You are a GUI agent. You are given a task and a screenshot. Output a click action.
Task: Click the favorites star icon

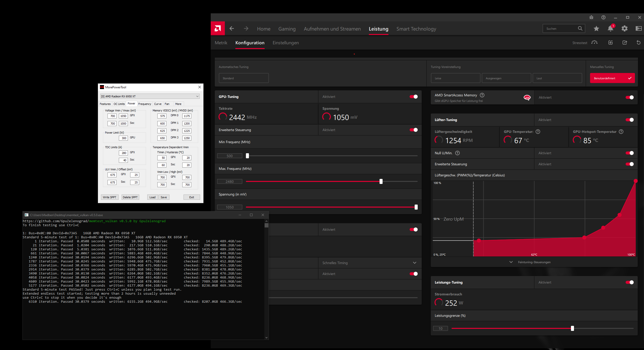(596, 29)
